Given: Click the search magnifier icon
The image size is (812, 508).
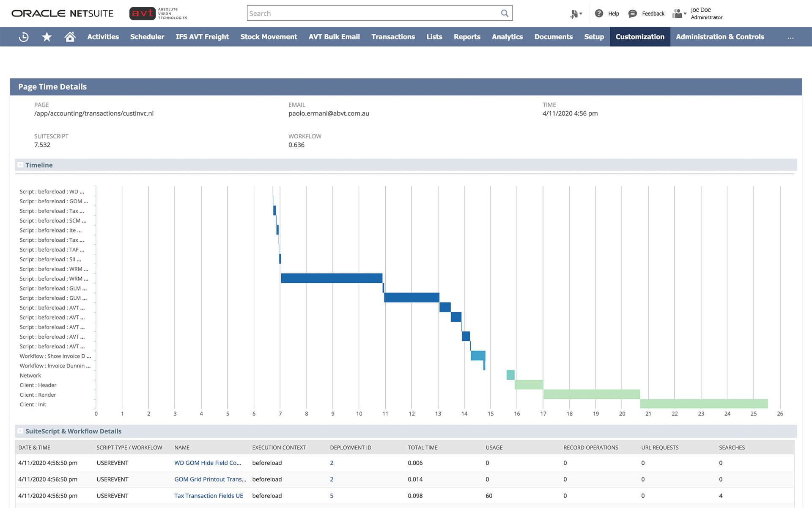Looking at the screenshot, I should (505, 13).
